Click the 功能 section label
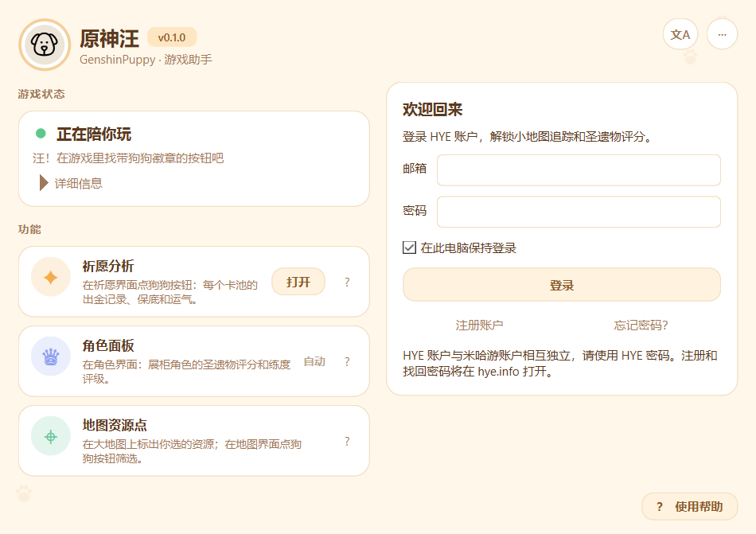 click(29, 229)
